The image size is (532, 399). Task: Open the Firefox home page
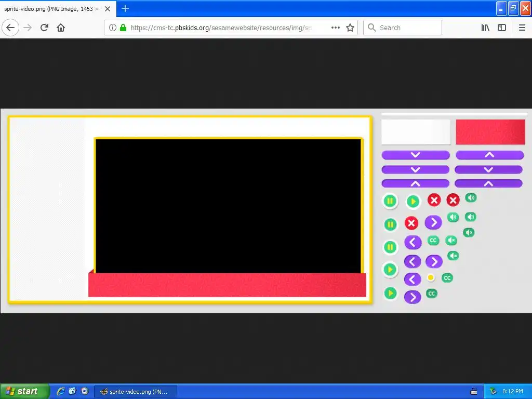61,28
